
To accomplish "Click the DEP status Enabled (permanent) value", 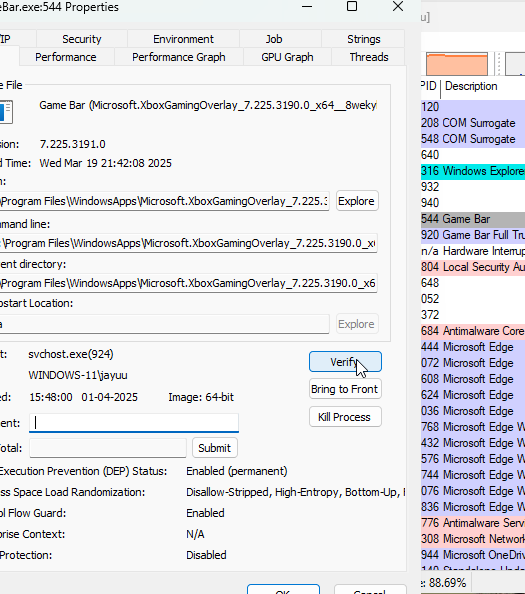I will click(237, 471).
